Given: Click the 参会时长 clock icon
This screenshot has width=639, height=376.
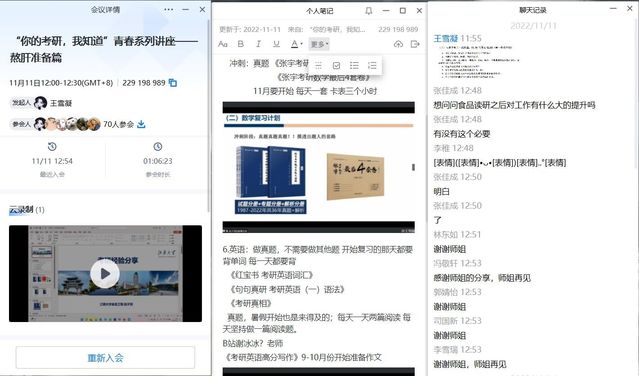Looking at the screenshot, I should coord(158,146).
